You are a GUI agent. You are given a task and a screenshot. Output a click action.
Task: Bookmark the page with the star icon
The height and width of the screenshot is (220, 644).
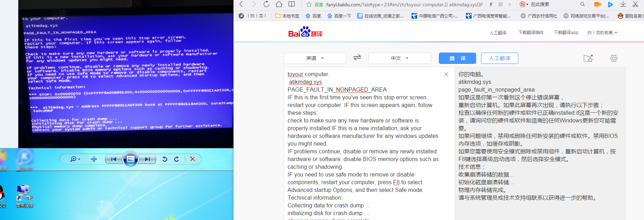pyautogui.click(x=309, y=5)
